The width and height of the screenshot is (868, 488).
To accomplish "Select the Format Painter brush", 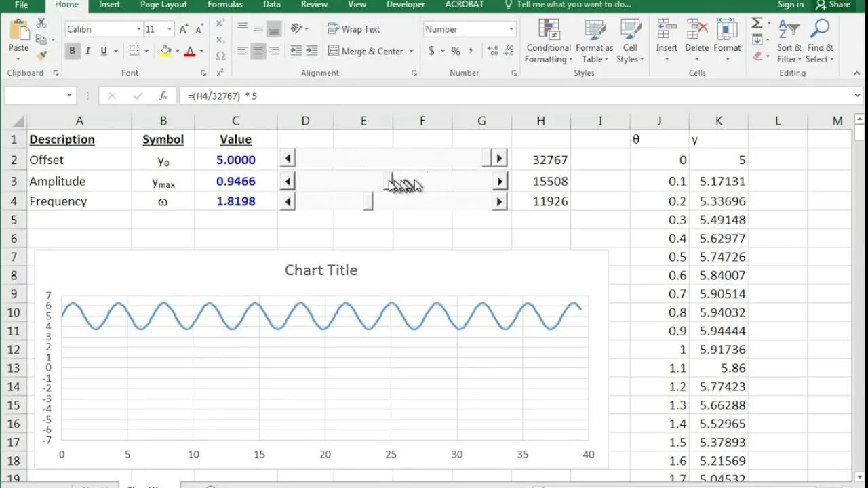I will pyautogui.click(x=41, y=56).
